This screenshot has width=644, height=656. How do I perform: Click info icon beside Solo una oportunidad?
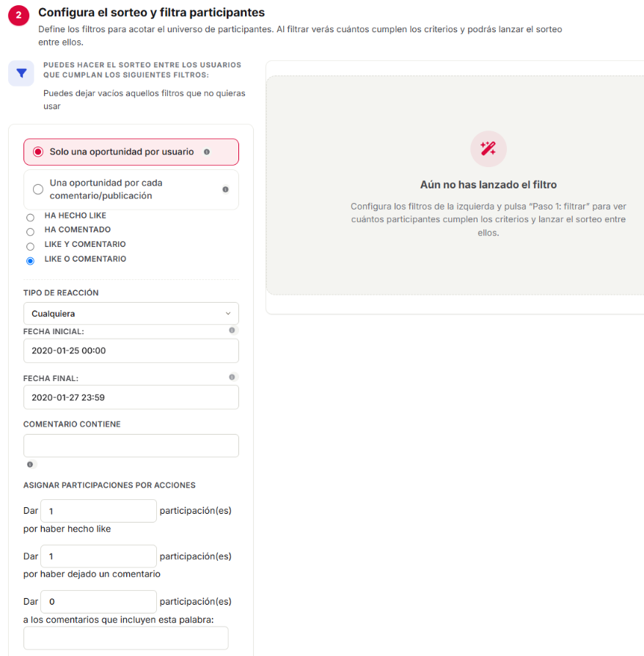click(x=206, y=152)
